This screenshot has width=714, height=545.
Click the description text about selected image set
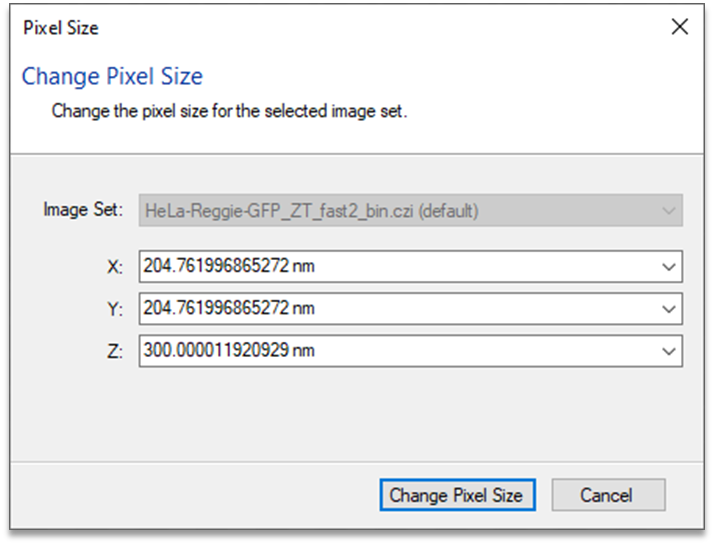click(229, 111)
